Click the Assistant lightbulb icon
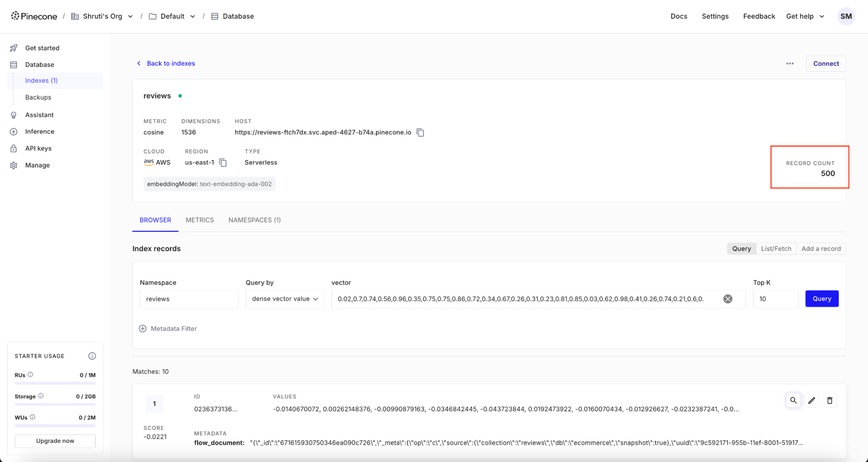Screen dimensions: 868x462 point(13,115)
